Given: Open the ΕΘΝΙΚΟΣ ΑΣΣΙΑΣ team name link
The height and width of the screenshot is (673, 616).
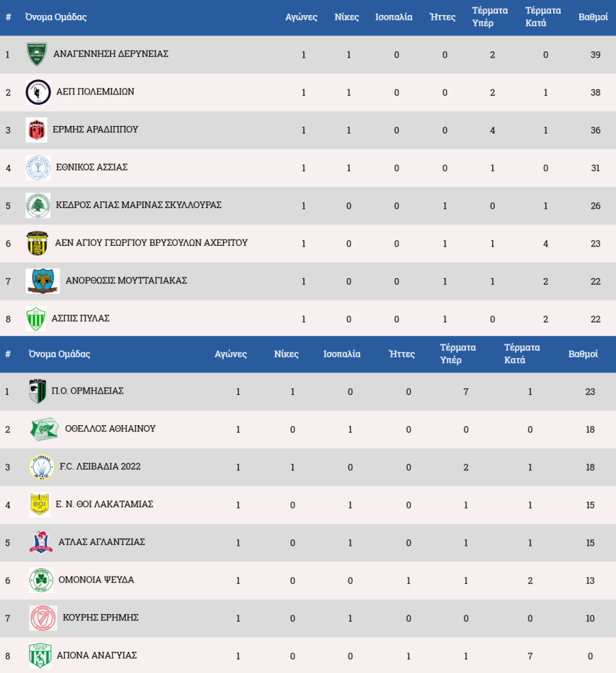Looking at the screenshot, I should 92,167.
